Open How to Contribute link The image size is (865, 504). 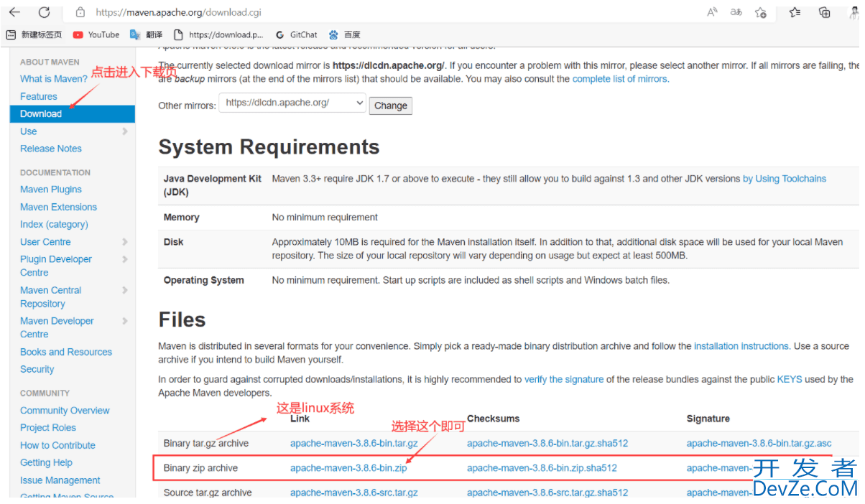point(57,445)
